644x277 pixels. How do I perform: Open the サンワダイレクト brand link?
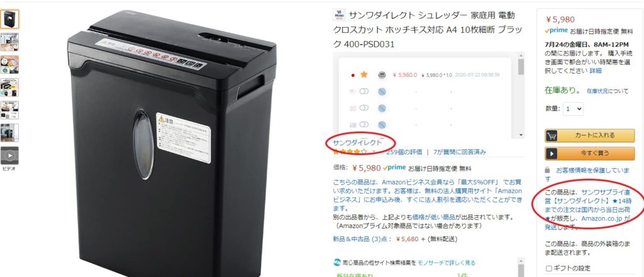(357, 143)
